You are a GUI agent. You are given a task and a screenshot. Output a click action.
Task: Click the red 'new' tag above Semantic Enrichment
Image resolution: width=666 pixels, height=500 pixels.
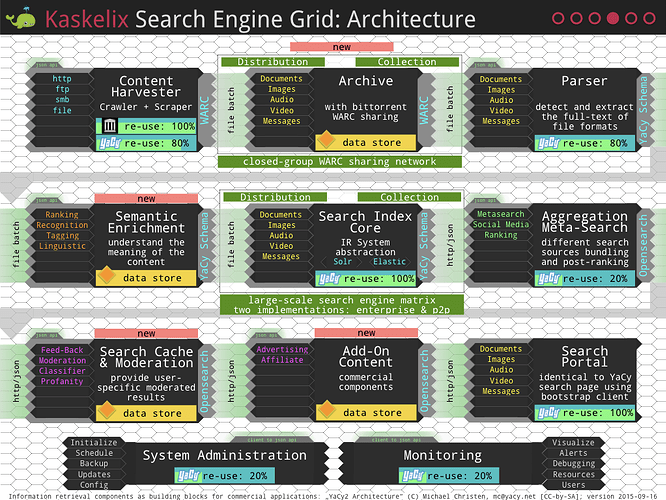(x=146, y=198)
